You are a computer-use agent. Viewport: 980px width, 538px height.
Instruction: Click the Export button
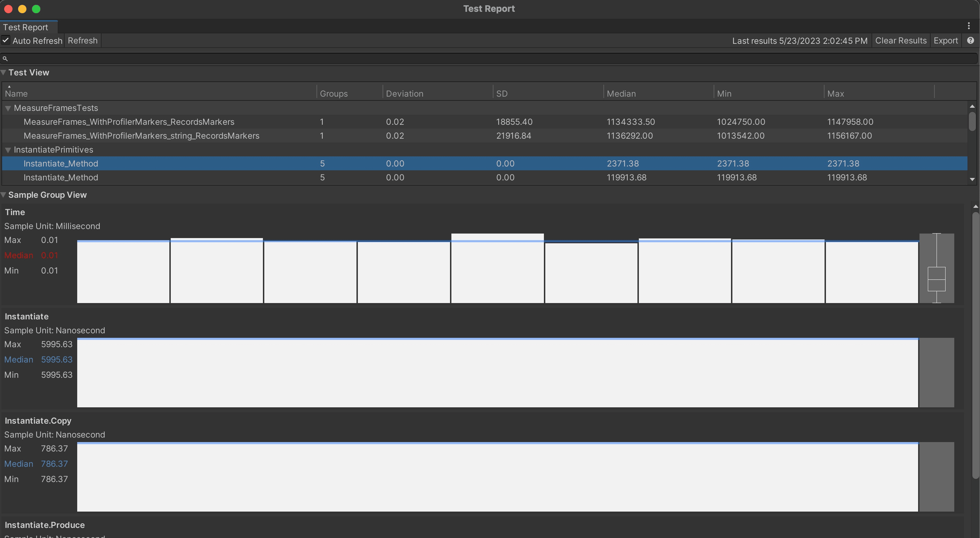click(x=946, y=41)
